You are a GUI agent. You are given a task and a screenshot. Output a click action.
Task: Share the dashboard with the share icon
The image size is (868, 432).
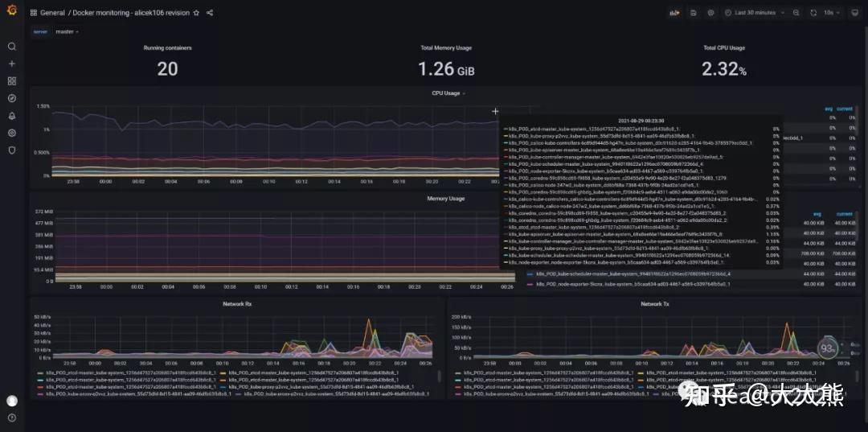click(x=210, y=13)
